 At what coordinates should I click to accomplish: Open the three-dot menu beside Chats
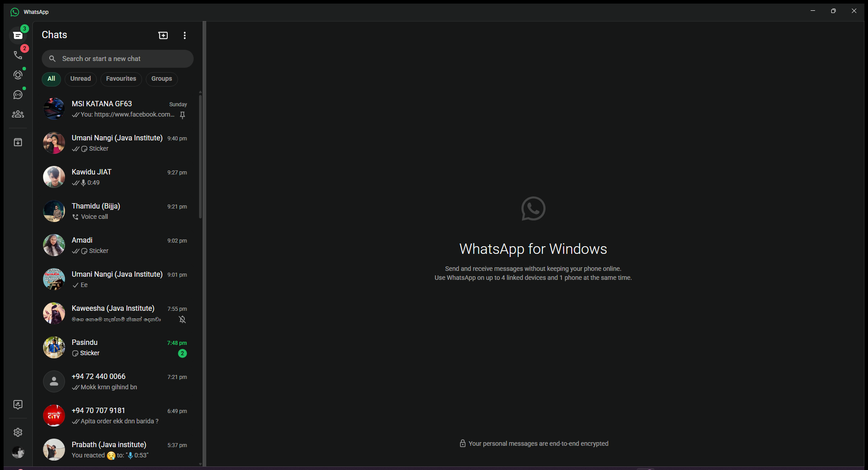[185, 35]
